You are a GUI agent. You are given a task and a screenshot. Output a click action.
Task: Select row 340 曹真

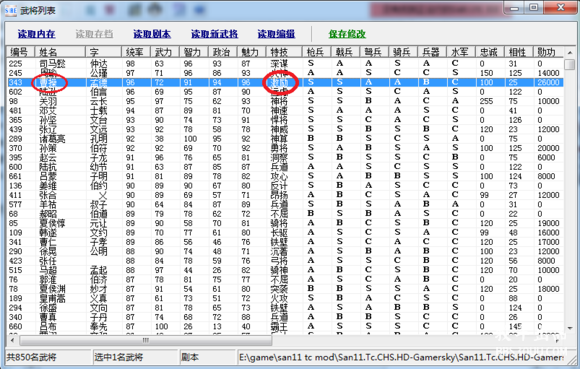coord(285,317)
